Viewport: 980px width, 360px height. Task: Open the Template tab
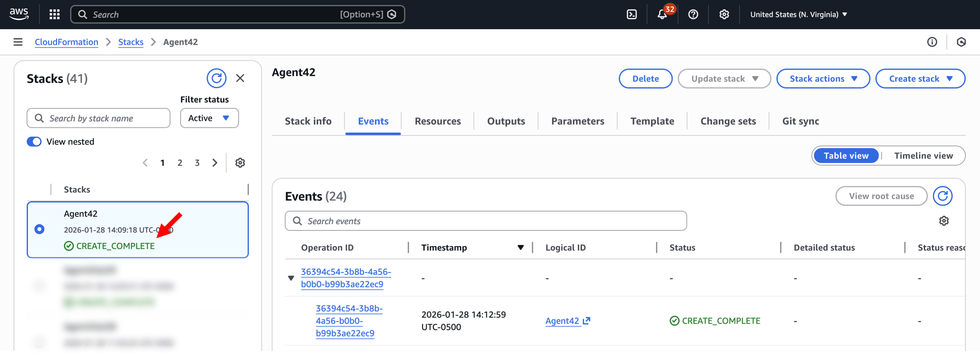click(652, 121)
